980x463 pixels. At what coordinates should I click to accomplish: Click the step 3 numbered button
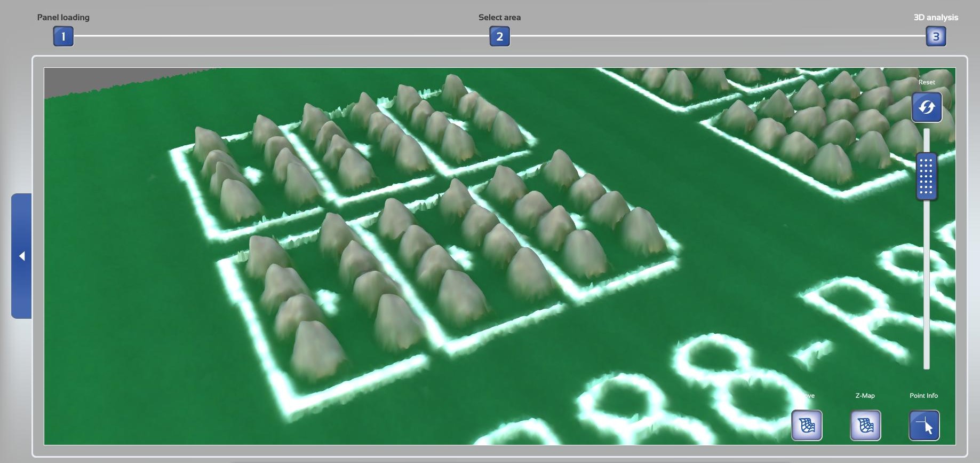(x=935, y=36)
